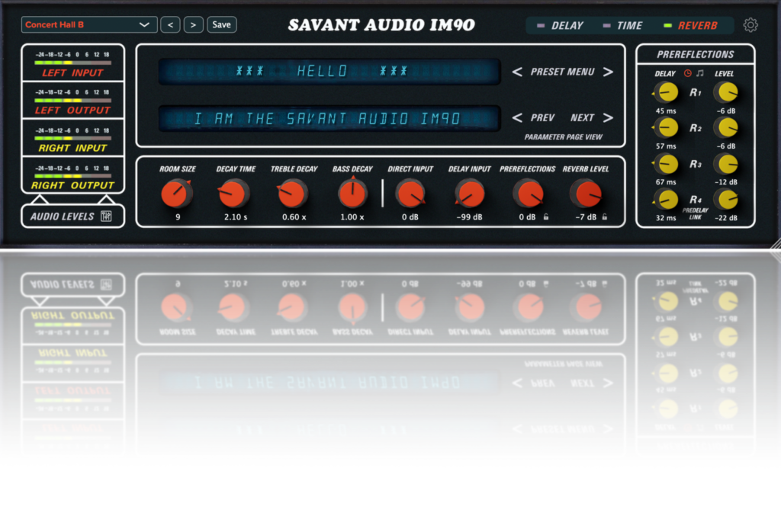Open the PRESET MENU

click(562, 72)
